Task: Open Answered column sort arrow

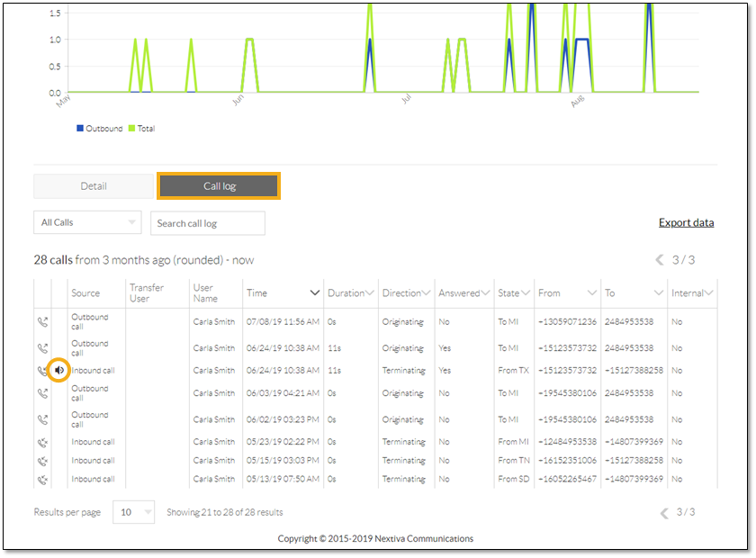Action: (x=485, y=292)
